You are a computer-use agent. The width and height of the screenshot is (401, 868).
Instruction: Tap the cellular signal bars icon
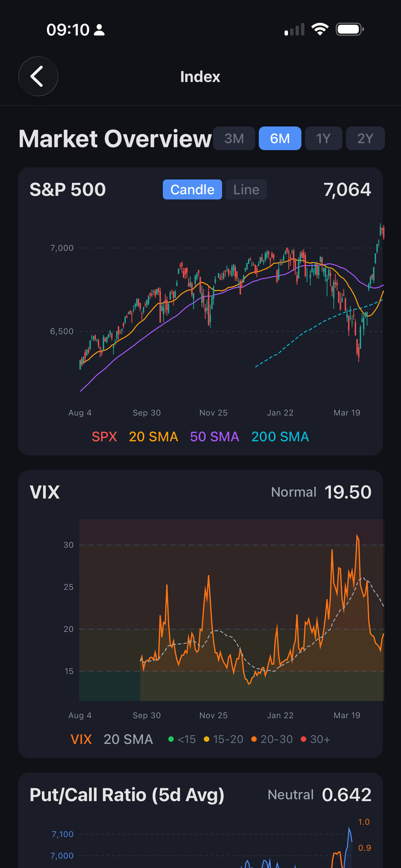pyautogui.click(x=294, y=29)
